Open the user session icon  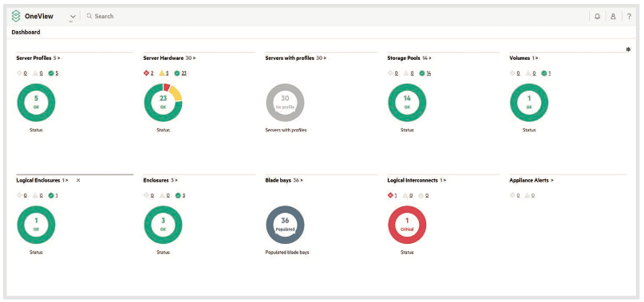[613, 17]
